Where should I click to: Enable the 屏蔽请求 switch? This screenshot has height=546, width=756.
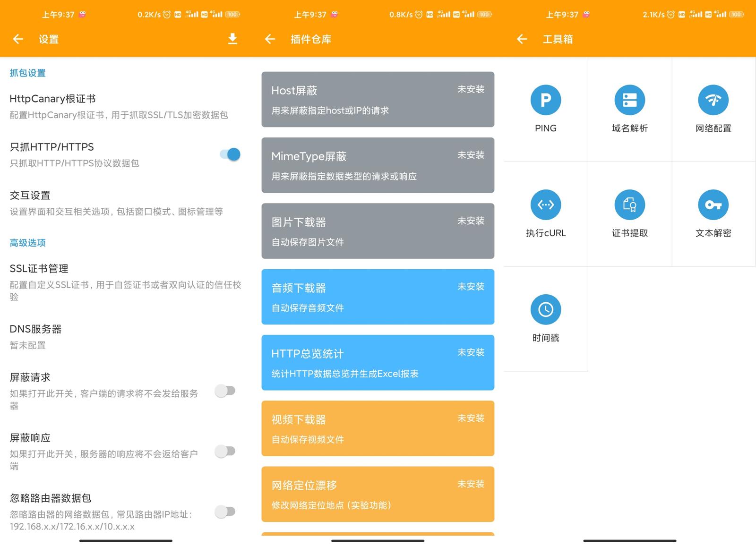[225, 391]
